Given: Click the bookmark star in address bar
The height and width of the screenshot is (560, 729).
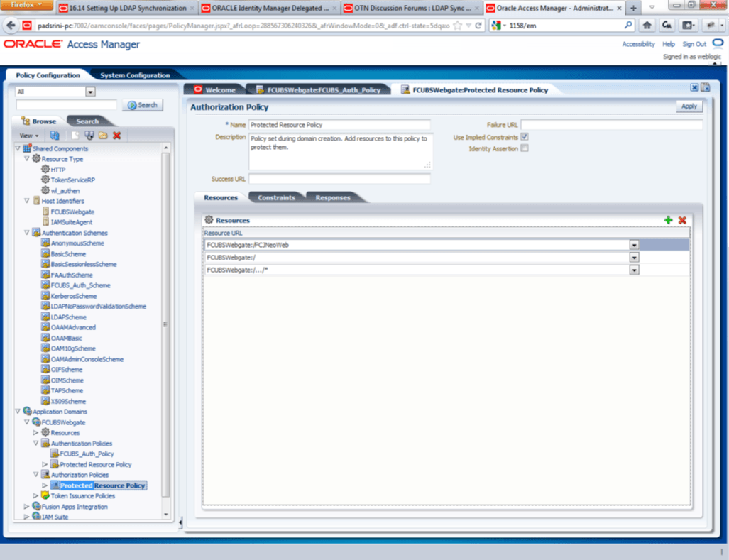Looking at the screenshot, I should [x=458, y=26].
